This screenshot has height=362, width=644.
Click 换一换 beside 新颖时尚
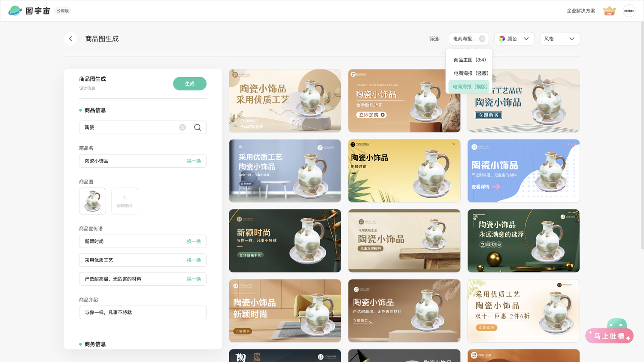[194, 241]
